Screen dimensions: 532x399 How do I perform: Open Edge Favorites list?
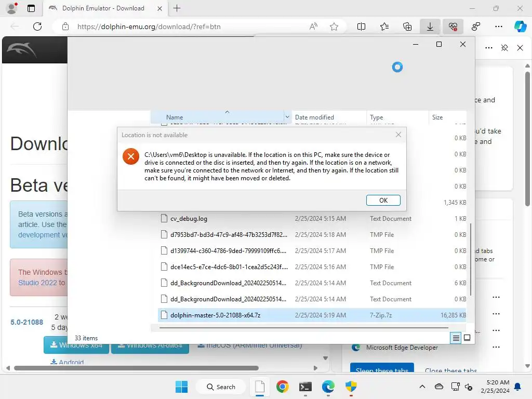[384, 26]
